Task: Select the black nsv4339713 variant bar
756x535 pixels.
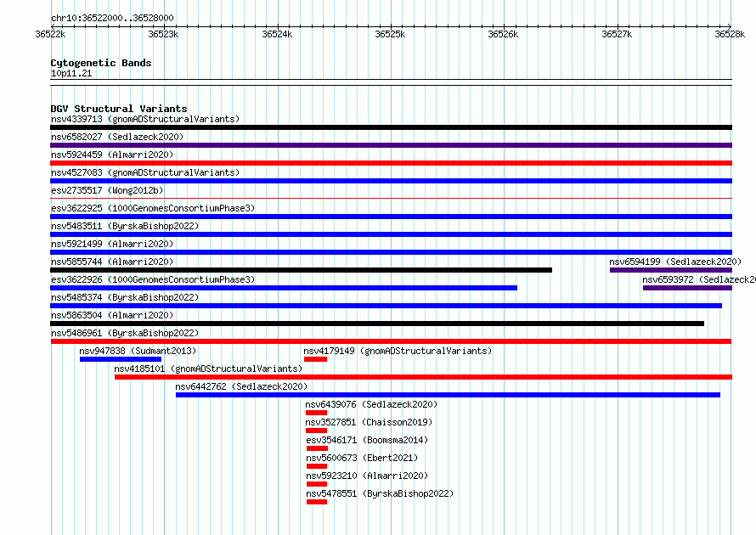Action: [391, 127]
